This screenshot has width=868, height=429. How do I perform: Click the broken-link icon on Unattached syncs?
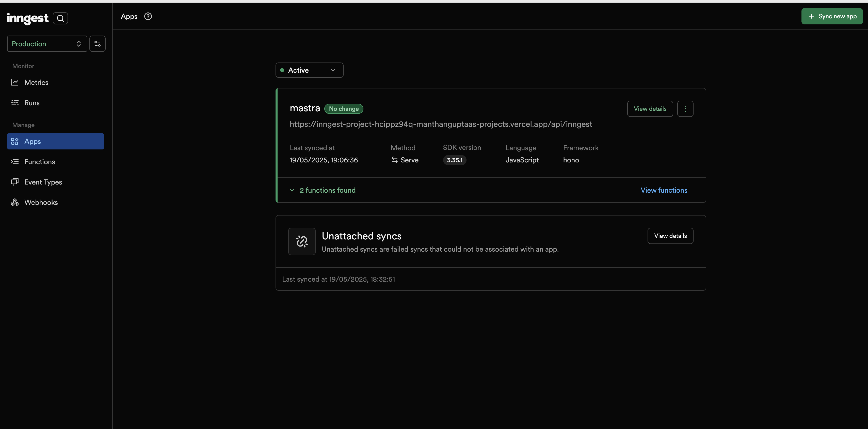click(x=302, y=241)
